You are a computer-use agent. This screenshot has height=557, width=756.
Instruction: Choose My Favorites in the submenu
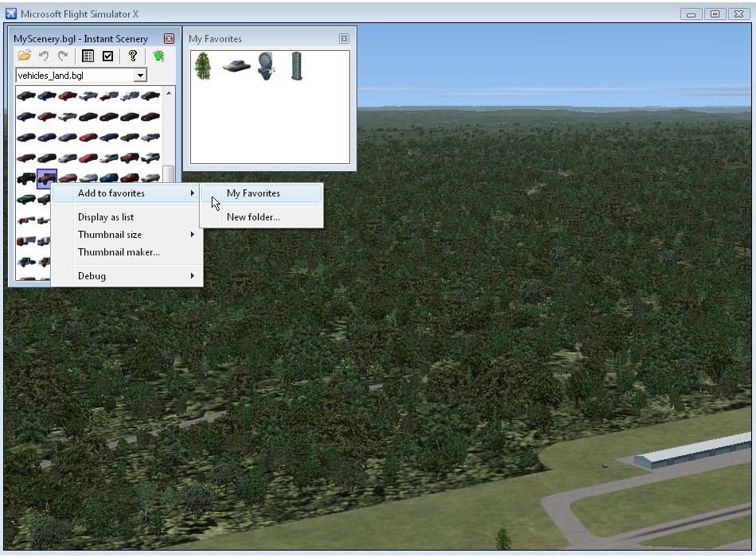point(253,193)
